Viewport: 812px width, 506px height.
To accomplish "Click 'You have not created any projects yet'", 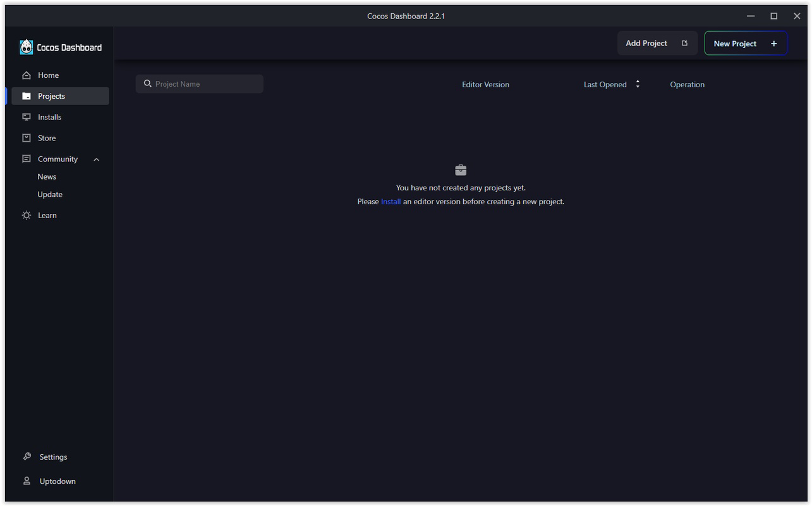I will pos(461,188).
